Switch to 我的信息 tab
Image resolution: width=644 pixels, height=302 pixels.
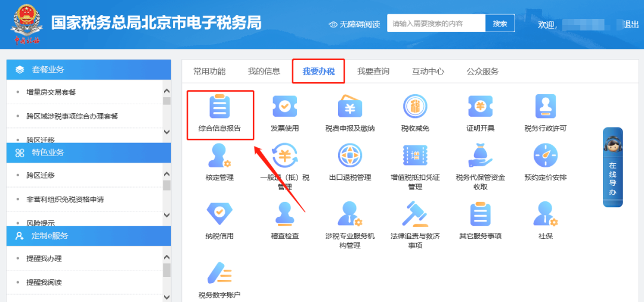(x=264, y=71)
